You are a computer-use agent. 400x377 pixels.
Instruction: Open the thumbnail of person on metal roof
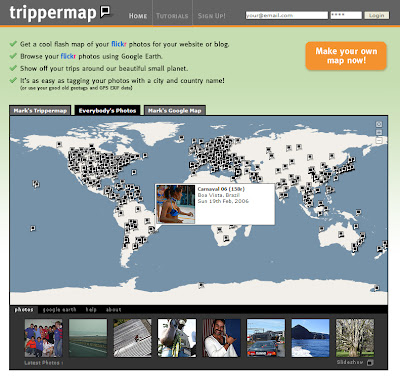(x=132, y=338)
